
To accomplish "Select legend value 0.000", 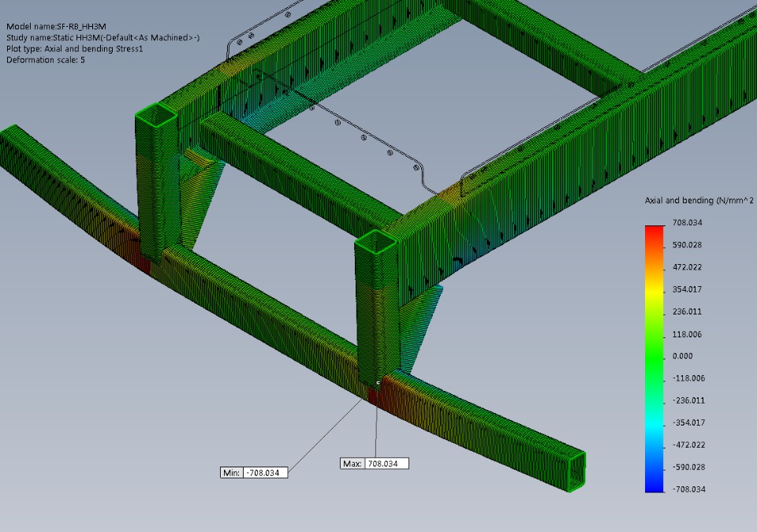I will pos(683,355).
